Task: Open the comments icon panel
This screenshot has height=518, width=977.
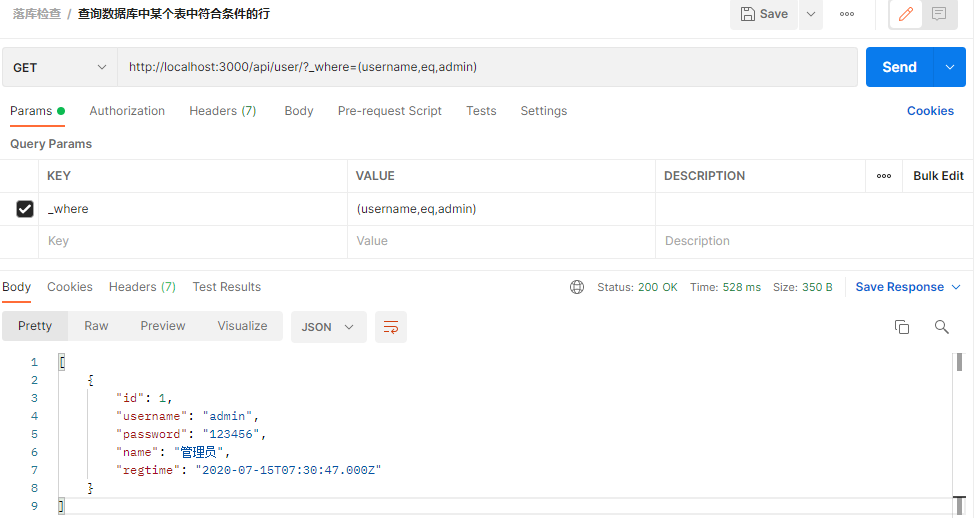Action: point(939,14)
